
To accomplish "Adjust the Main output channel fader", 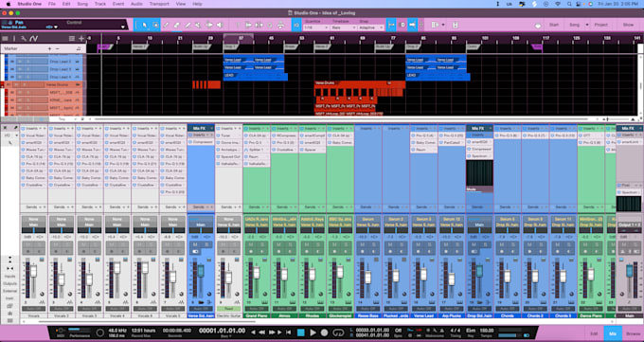I will tap(629, 271).
